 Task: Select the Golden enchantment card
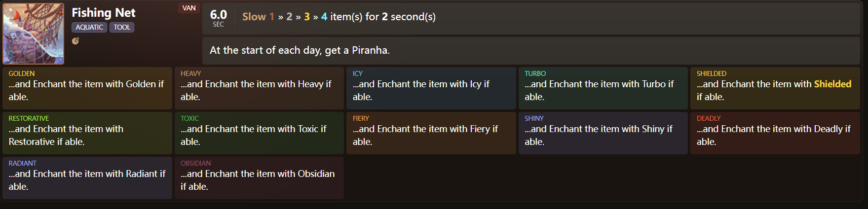[87, 88]
